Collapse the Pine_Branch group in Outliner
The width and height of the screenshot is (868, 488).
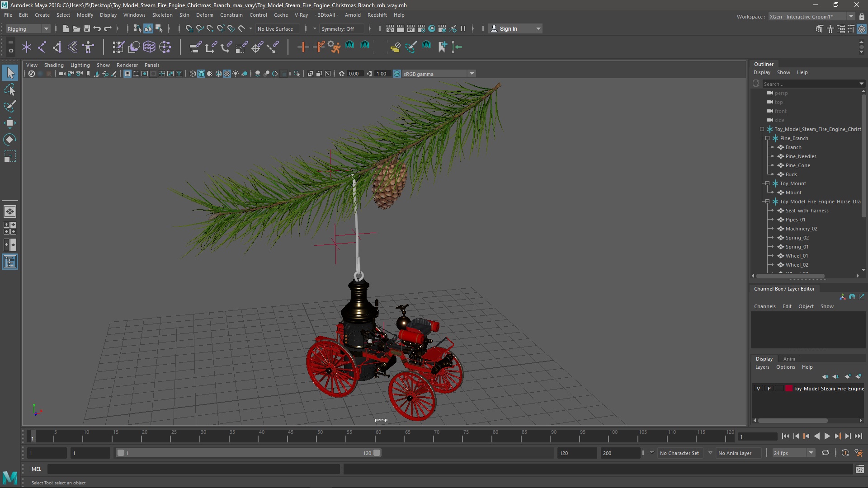[767, 138]
